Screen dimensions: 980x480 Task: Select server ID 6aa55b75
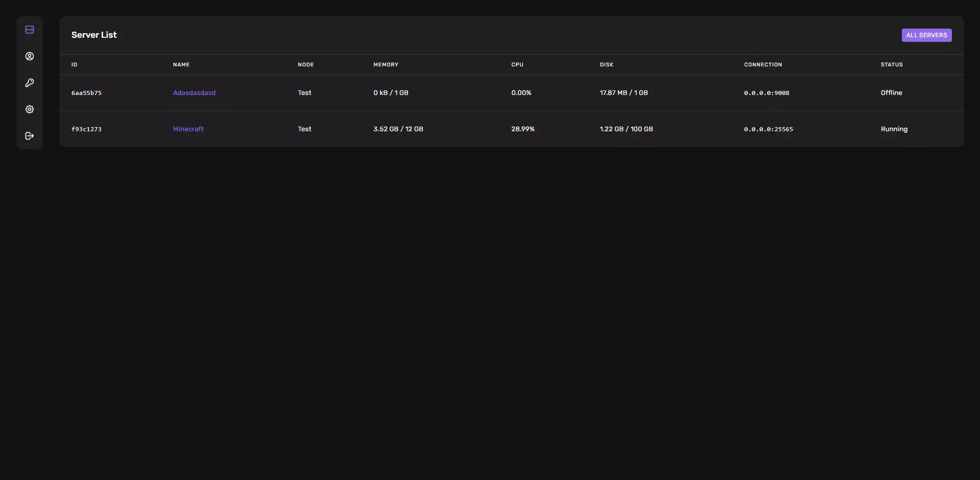coord(86,93)
